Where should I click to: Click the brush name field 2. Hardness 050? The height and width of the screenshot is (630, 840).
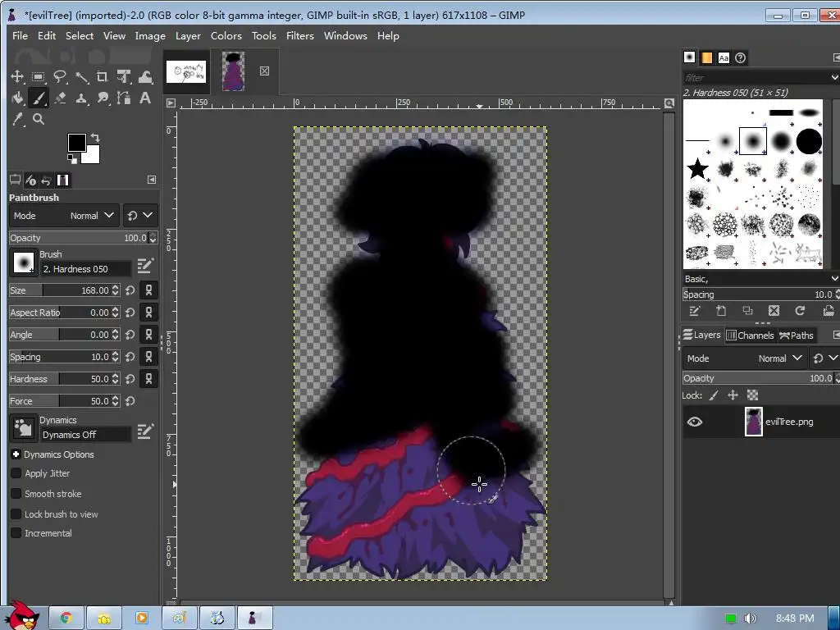click(x=85, y=269)
